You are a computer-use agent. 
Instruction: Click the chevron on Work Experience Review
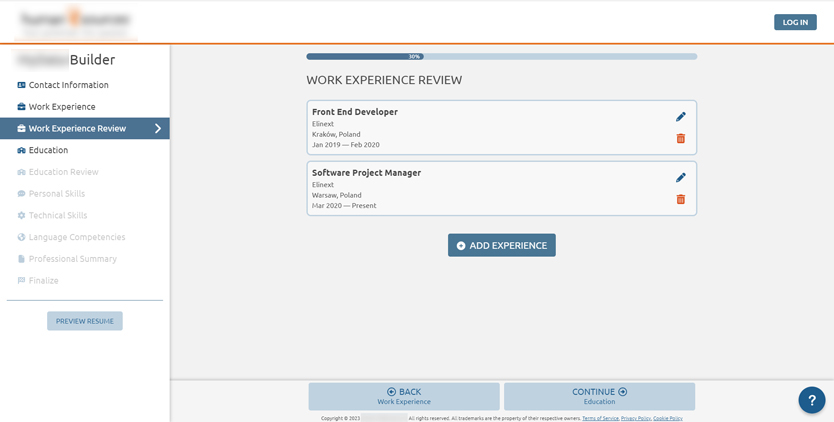(x=157, y=129)
